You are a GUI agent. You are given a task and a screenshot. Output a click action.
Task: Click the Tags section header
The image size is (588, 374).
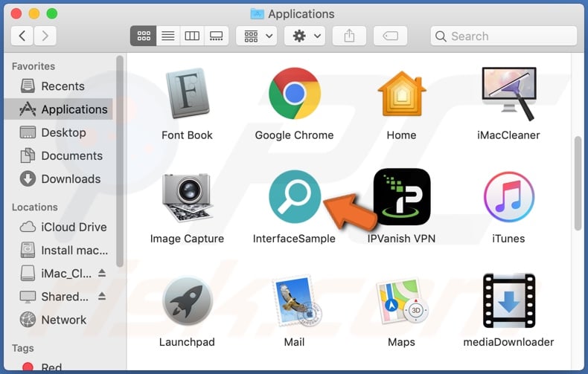[x=23, y=348]
